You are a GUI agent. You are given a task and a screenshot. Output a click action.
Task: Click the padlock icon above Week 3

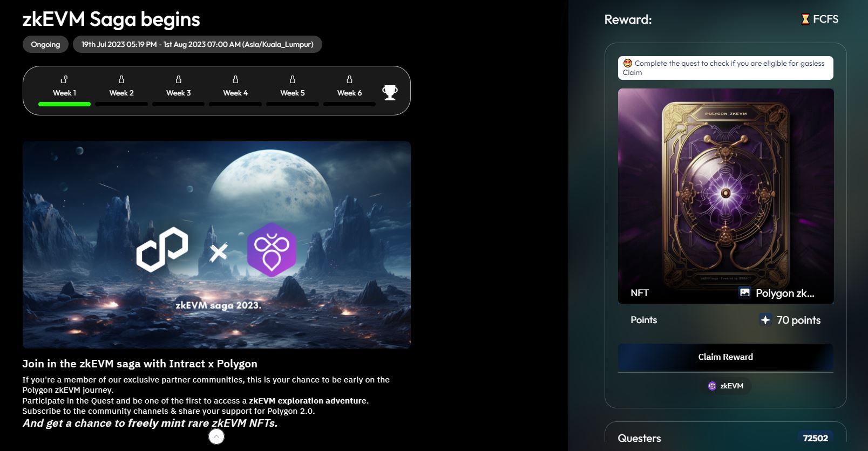(x=179, y=79)
